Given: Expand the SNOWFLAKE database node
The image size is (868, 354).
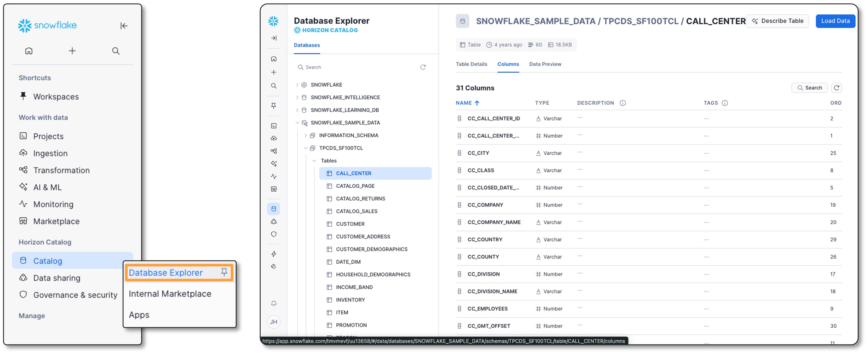Looking at the screenshot, I should 297,85.
